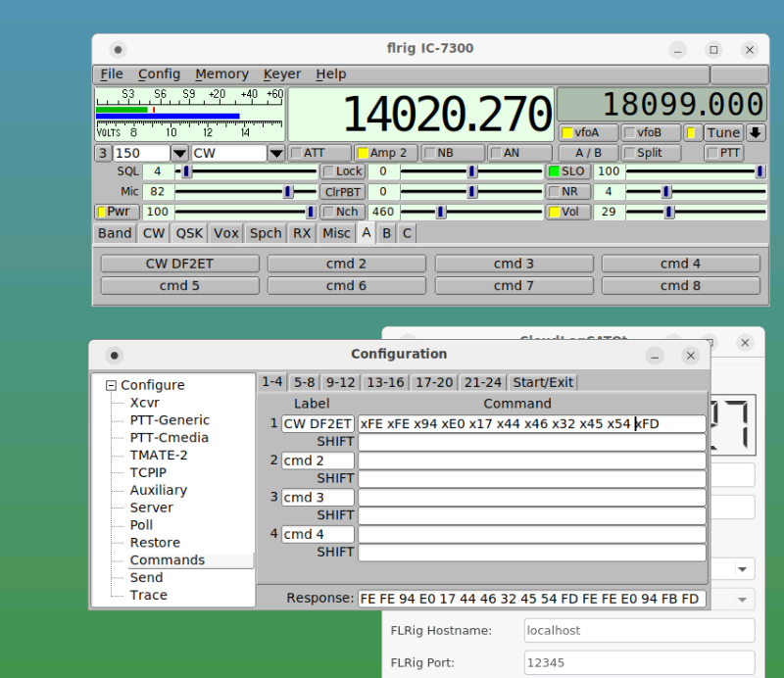Switch to the CW tab
Screen dimensions: 784x678
point(154,233)
